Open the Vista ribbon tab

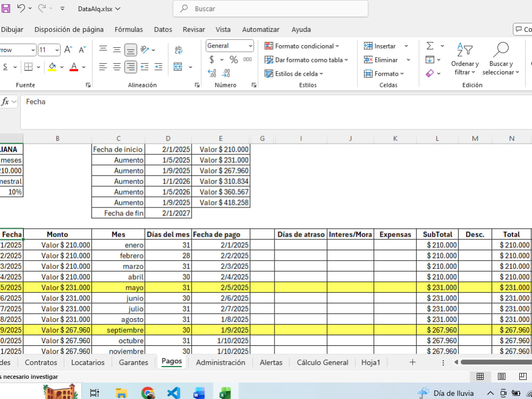click(223, 29)
